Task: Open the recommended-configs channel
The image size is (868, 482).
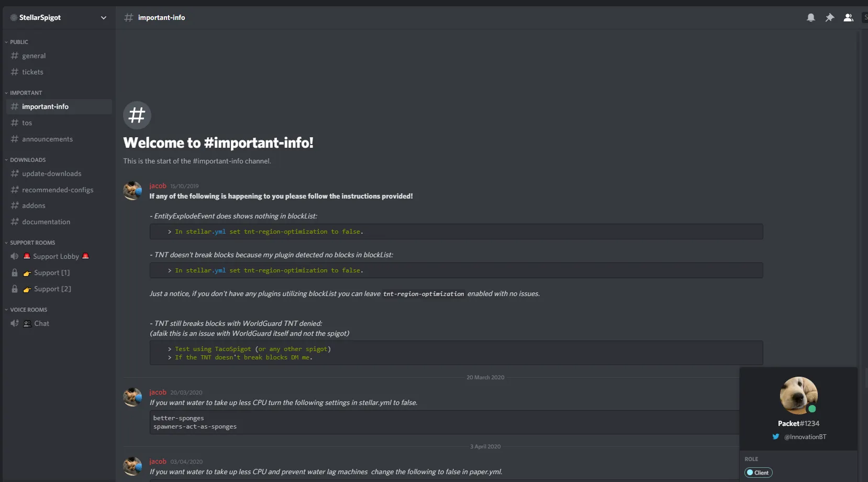Action: tap(58, 190)
